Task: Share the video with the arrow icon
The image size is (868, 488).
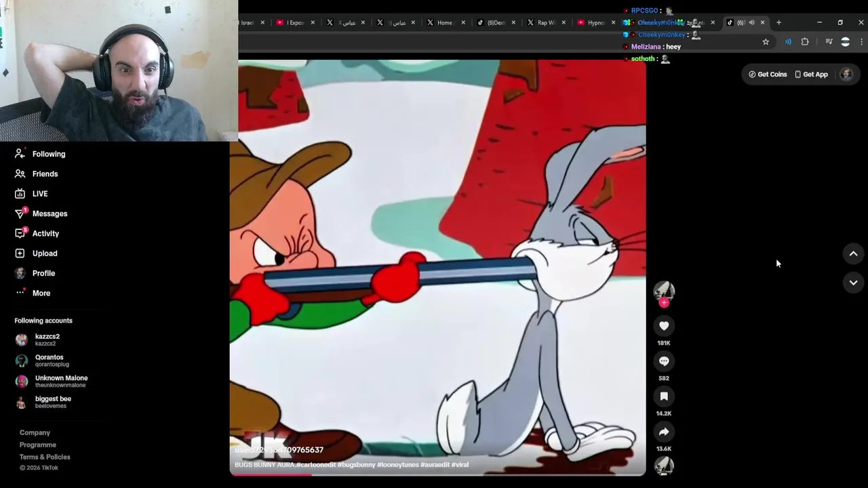Action: pyautogui.click(x=664, y=432)
